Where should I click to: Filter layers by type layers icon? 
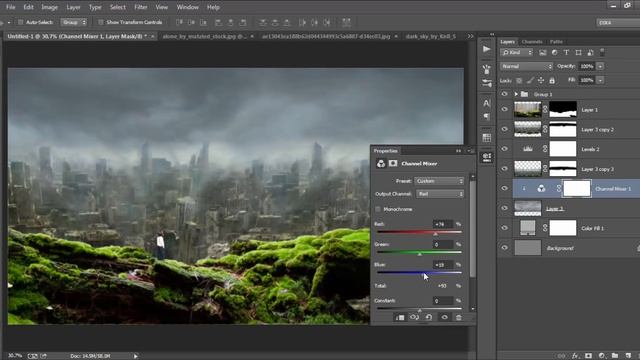click(x=566, y=53)
